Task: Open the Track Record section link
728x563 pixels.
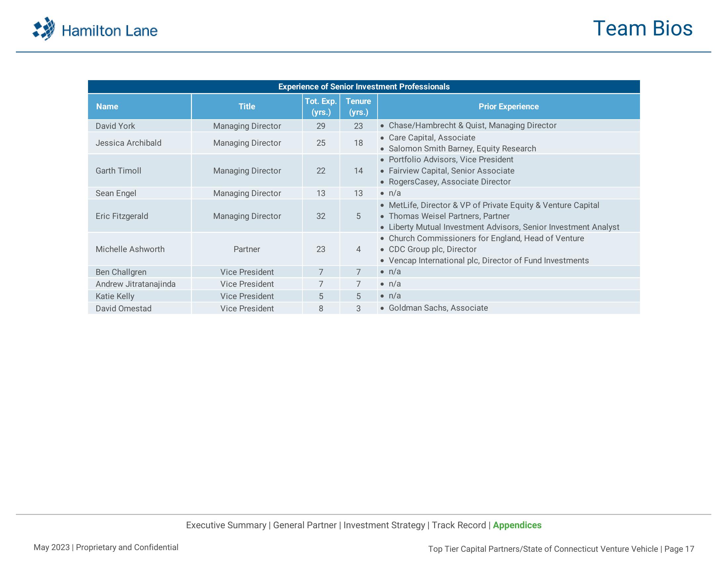Action: (459, 525)
